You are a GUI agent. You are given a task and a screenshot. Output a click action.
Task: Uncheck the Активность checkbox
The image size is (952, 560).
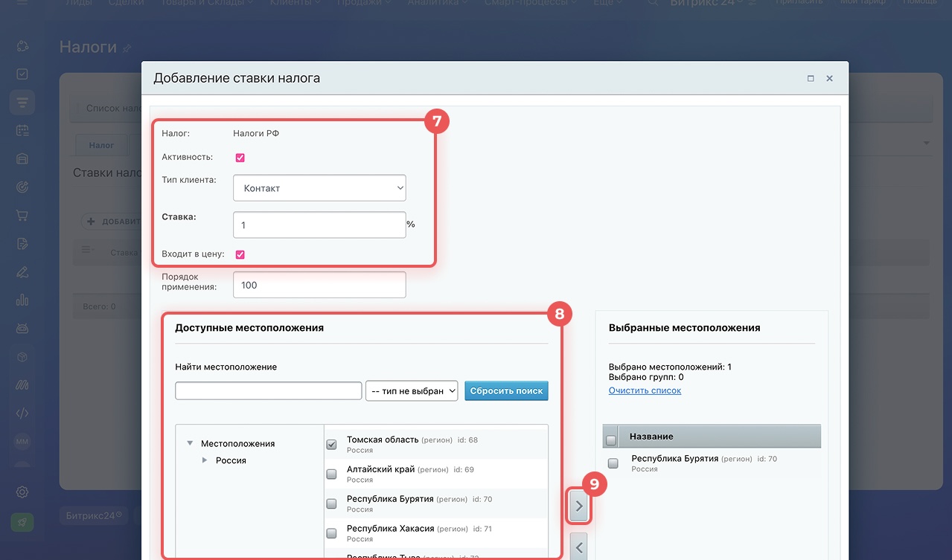click(x=240, y=158)
